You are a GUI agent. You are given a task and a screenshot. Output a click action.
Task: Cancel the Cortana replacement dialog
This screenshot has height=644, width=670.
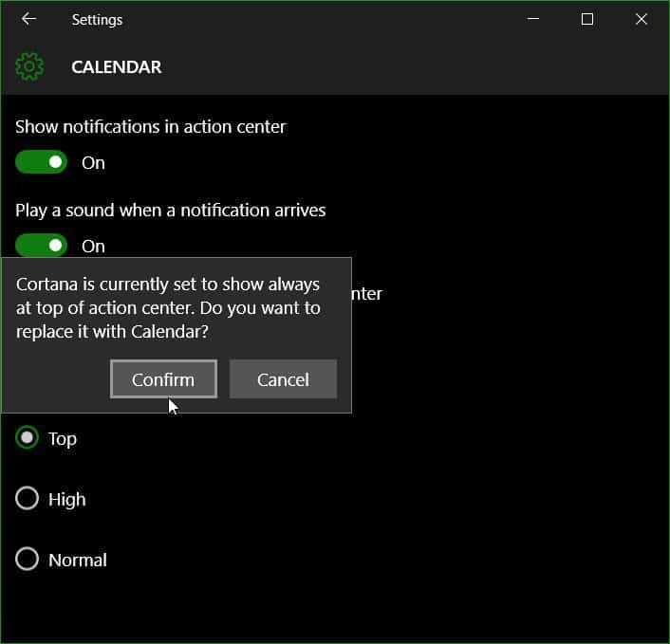283,378
